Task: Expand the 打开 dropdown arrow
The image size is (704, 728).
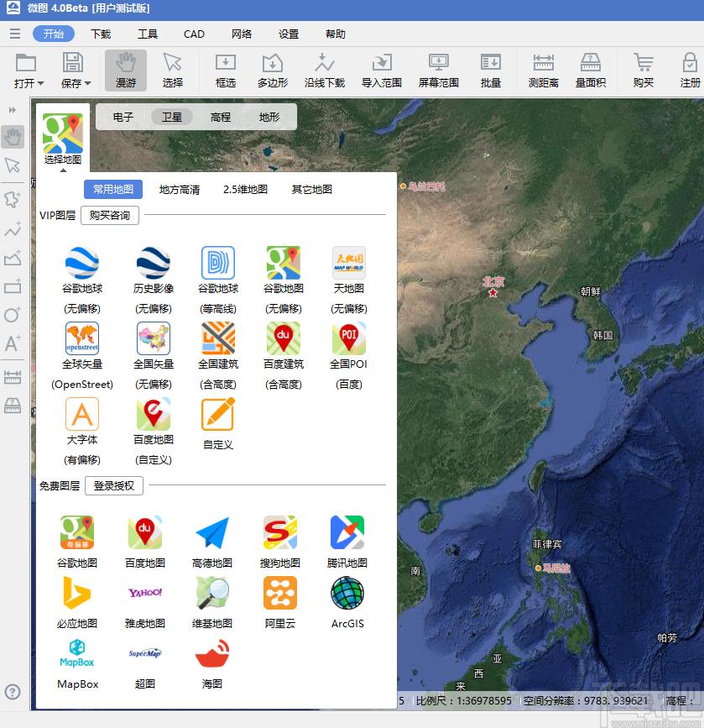Action: coord(40,84)
